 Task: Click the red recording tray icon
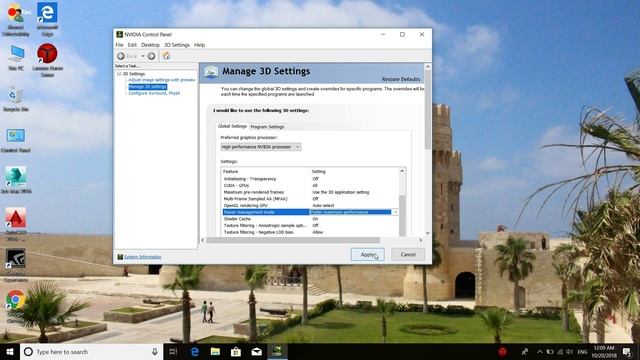502,351
